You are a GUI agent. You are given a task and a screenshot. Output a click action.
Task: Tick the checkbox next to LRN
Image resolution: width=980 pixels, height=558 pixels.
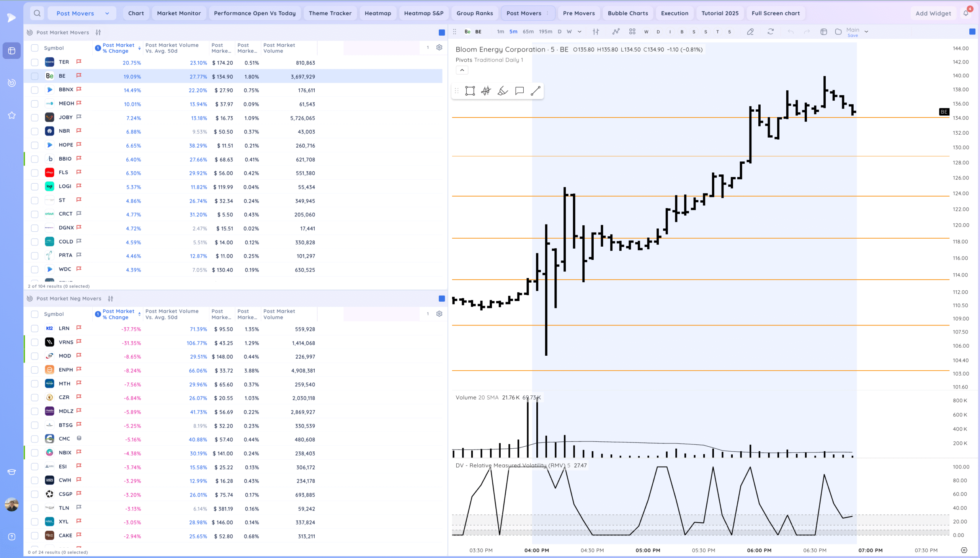[x=34, y=329]
